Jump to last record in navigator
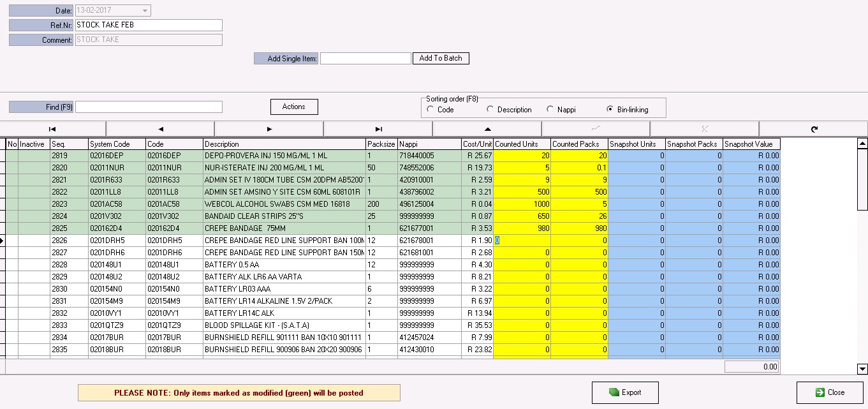 (x=378, y=129)
